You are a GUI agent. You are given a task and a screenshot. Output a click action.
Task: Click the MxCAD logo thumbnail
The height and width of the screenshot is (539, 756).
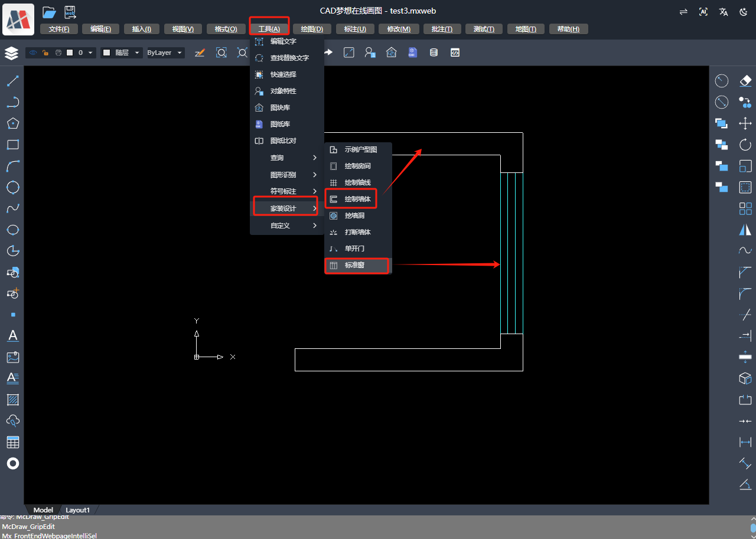[18, 19]
